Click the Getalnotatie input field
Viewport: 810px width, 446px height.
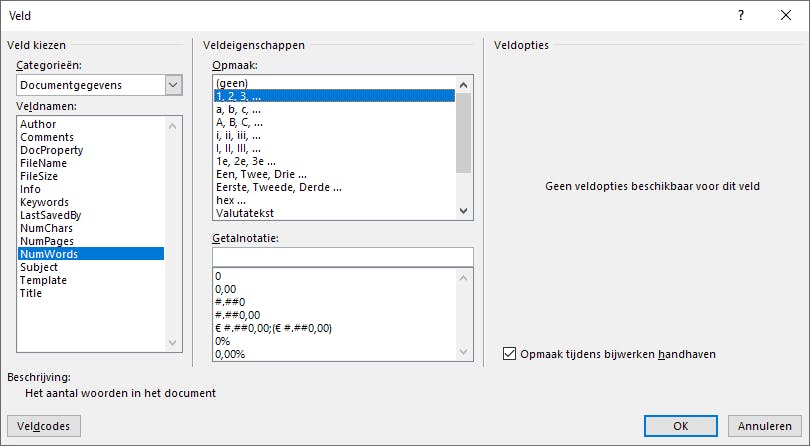341,257
